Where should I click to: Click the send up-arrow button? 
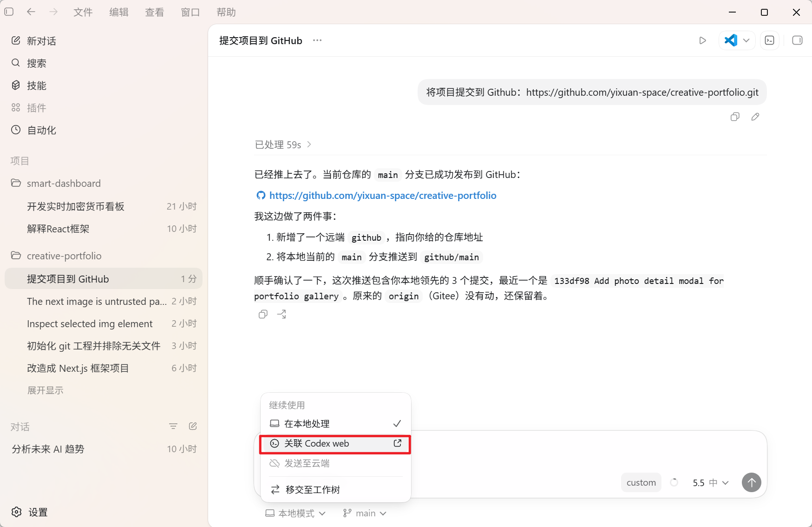coord(752,482)
